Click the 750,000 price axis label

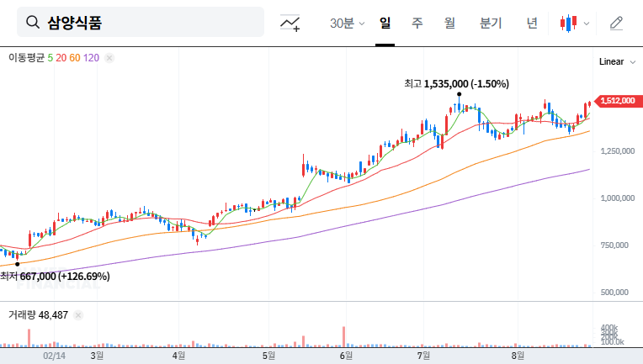pos(614,245)
